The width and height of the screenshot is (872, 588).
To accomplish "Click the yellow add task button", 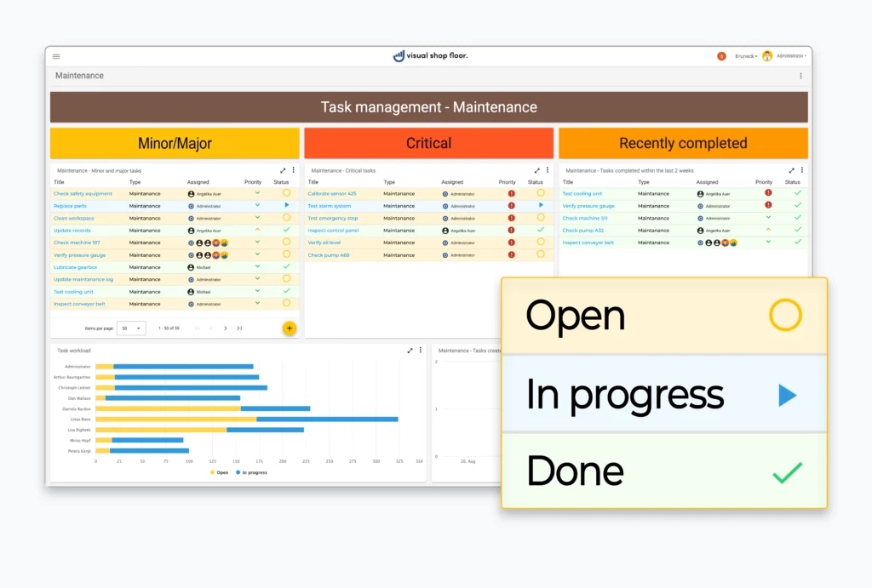I will pos(289,328).
